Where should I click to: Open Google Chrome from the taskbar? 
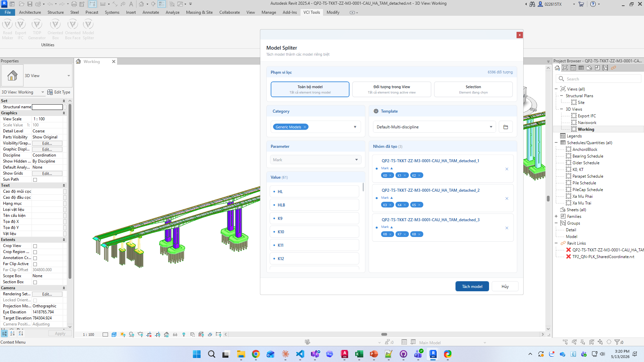256,354
